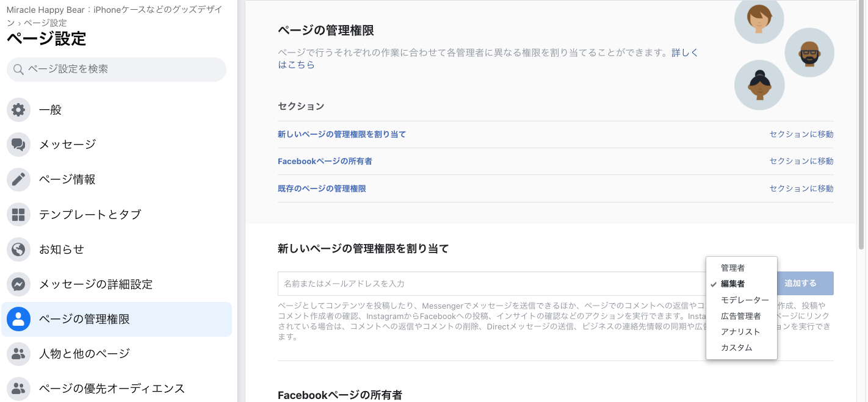Image resolution: width=868 pixels, height=402 pixels.
Task: Open メッセージ settings using the chat bubble icon
Action: click(x=18, y=145)
